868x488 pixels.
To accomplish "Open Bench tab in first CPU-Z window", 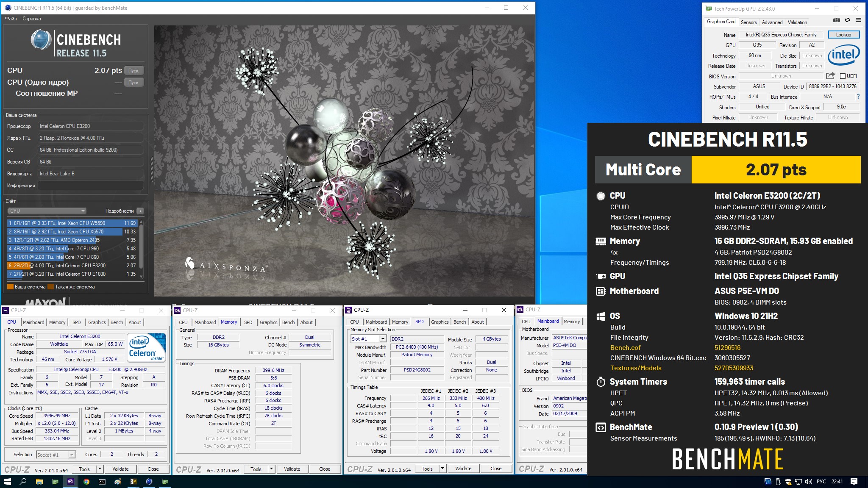I will click(x=117, y=322).
